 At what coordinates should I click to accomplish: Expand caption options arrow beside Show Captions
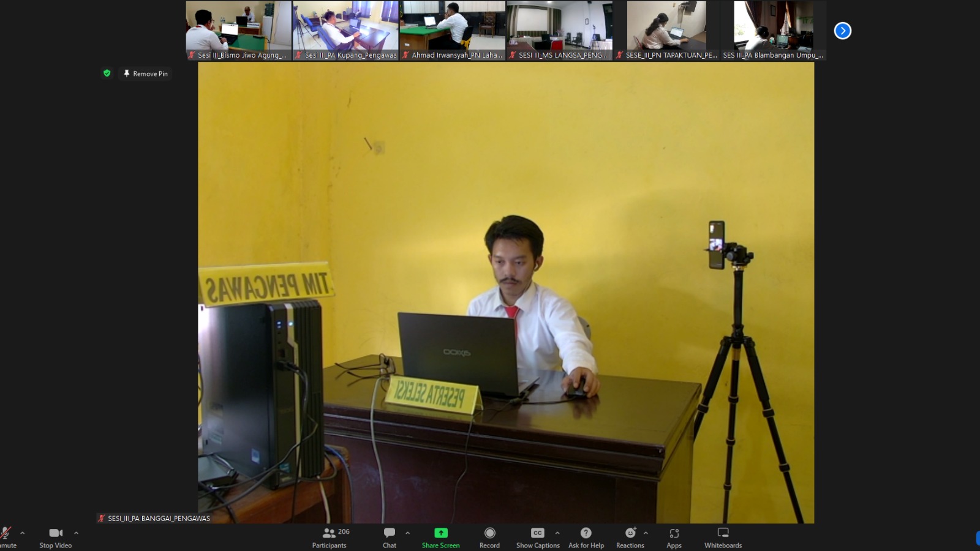pyautogui.click(x=557, y=533)
